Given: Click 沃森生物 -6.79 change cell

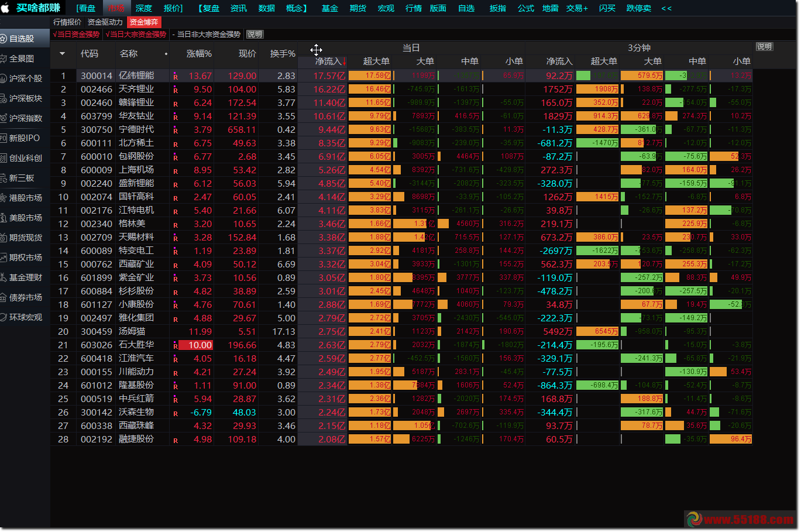Looking at the screenshot, I should coord(201,412).
